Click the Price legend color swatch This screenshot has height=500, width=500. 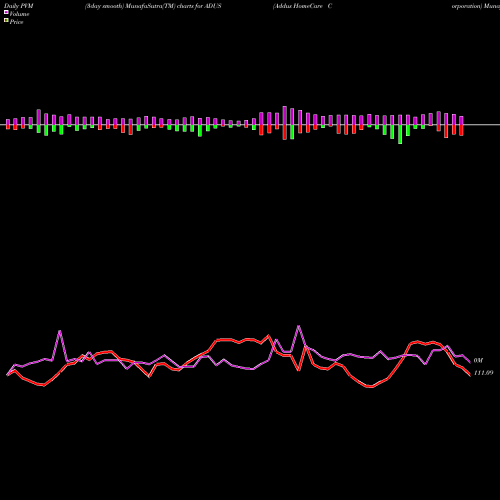tap(6, 21)
